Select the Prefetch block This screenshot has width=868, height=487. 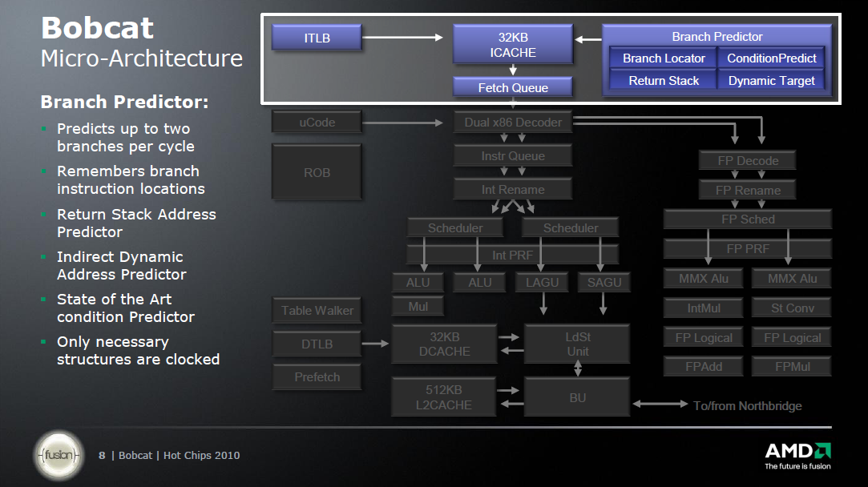317,377
